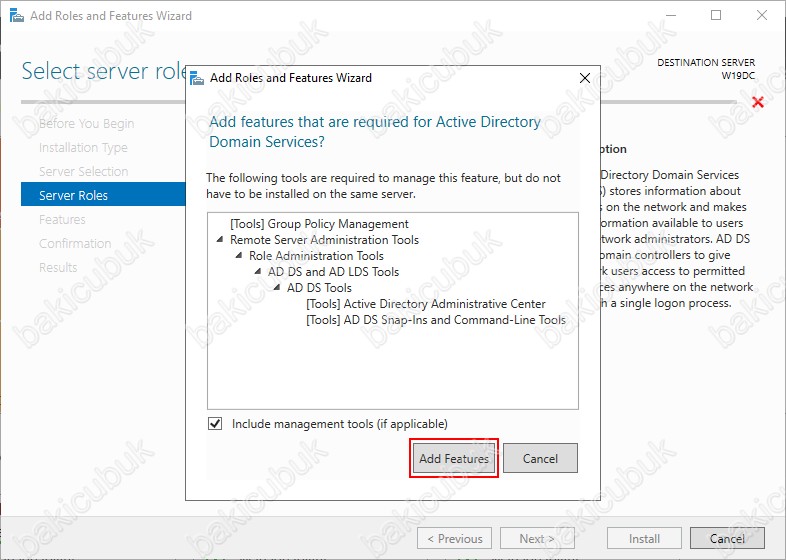786x560 pixels.
Task: Open Server Roles step
Action: click(x=103, y=195)
